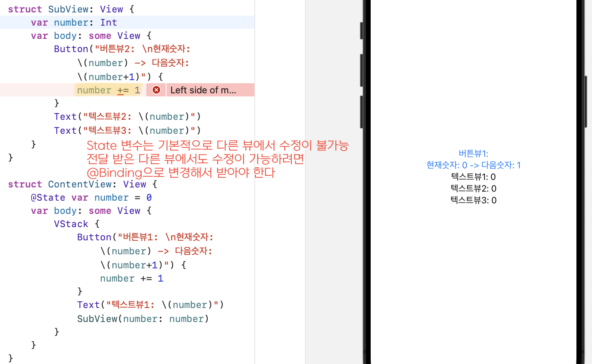Screen dimensions: 592x364
Task: Click the Button("버튼뷰2: line in SubView
Action: point(122,49)
